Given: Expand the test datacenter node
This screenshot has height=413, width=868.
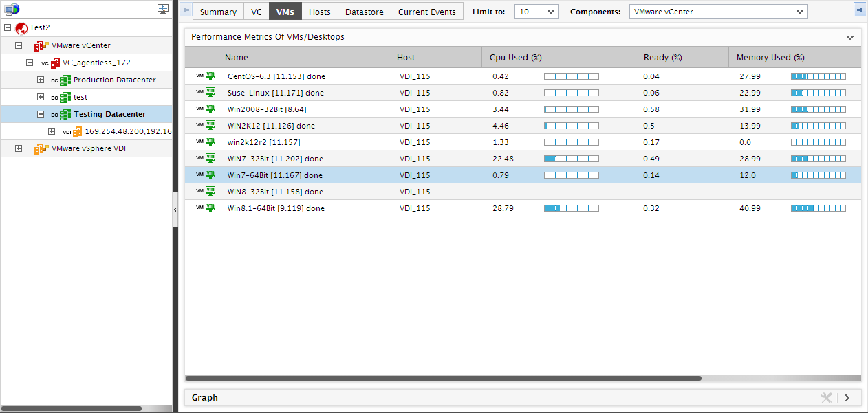Looking at the screenshot, I should [x=41, y=97].
